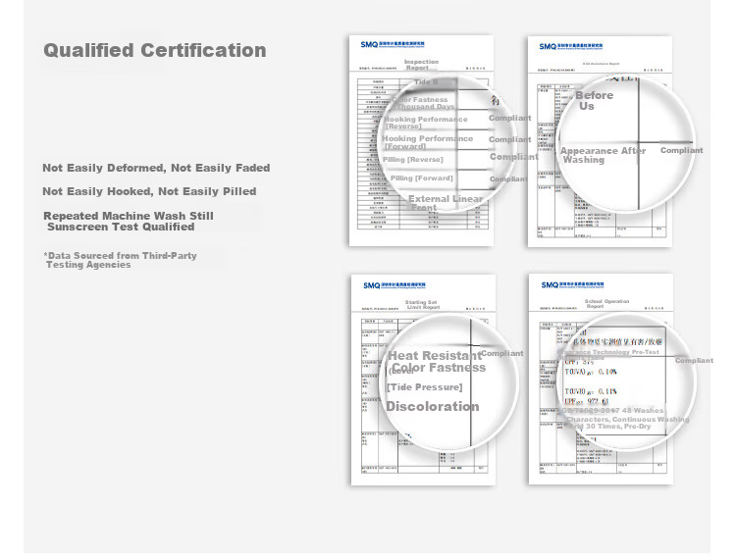Open the bottom-left 'Starting Set Limit Report' document

click(423, 380)
